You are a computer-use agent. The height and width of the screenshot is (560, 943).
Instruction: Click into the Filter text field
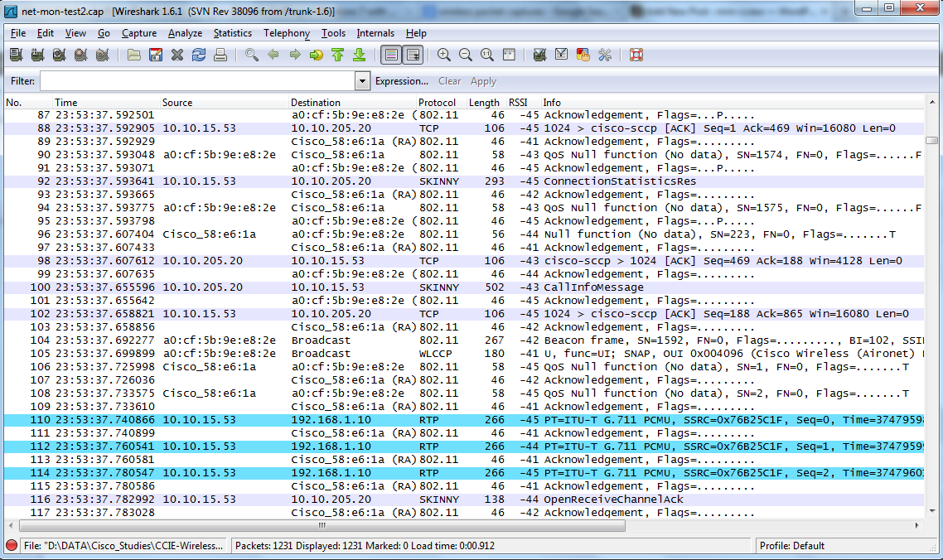(x=197, y=81)
